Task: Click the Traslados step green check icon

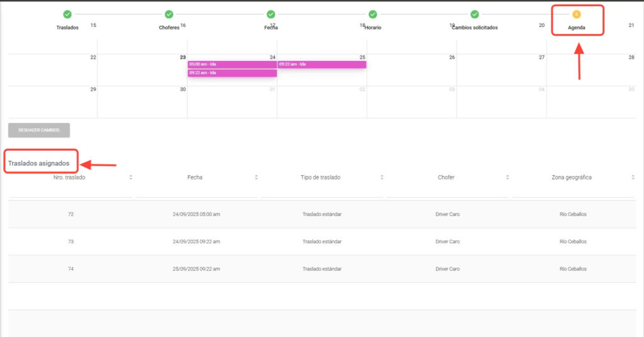Action: (67, 14)
